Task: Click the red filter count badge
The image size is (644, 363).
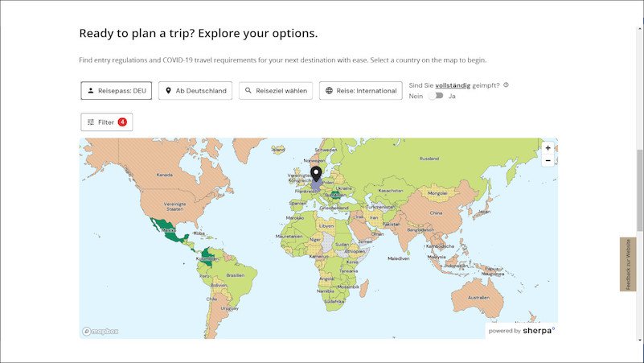Action: [122, 122]
